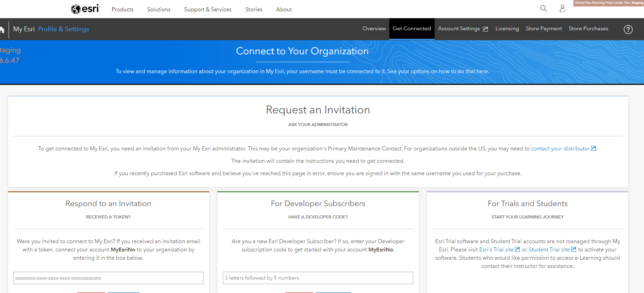Visit the Esri's Trial site link

pyautogui.click(x=496, y=249)
